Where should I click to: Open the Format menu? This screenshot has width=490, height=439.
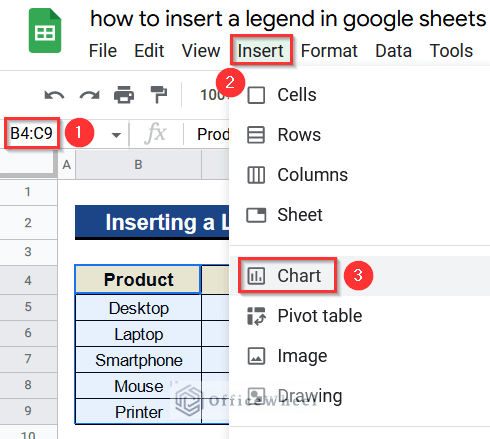coord(329,51)
